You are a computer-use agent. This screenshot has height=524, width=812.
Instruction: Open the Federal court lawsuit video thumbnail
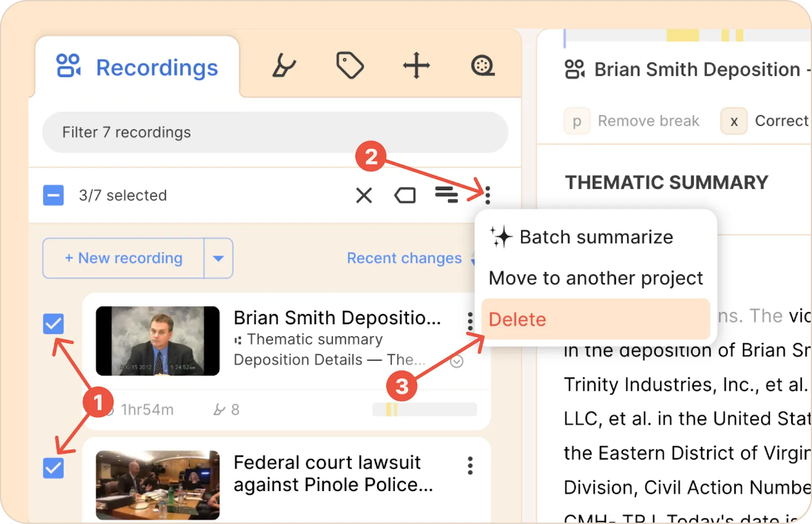pyautogui.click(x=158, y=485)
